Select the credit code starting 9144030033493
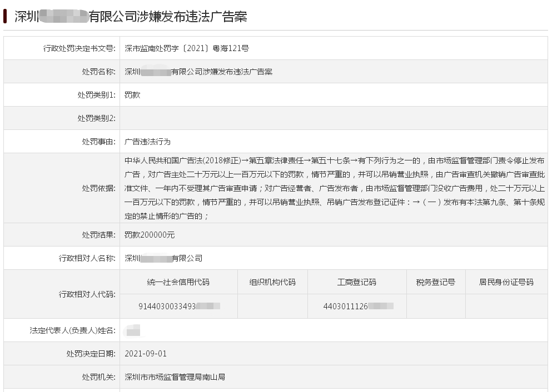The image size is (552, 392). coord(179,306)
